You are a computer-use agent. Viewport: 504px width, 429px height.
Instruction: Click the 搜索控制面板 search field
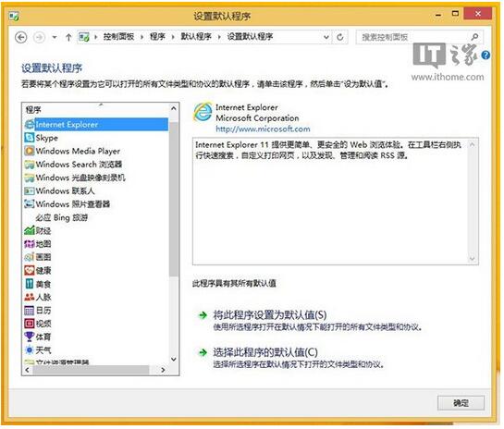(x=414, y=37)
